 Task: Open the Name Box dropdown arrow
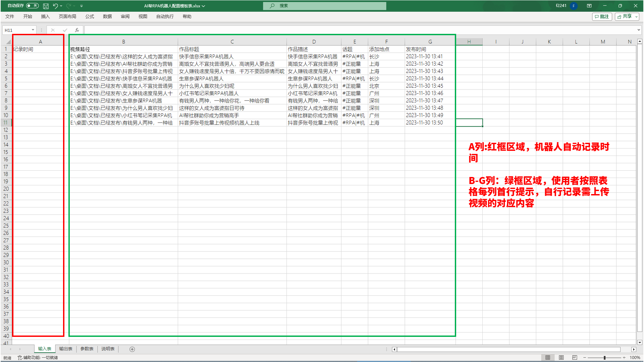[x=33, y=30]
